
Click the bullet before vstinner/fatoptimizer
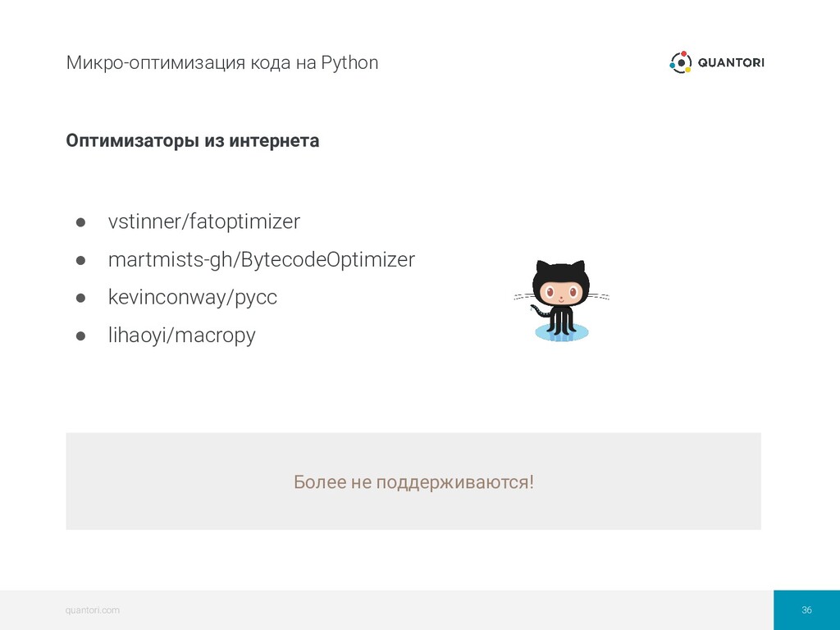[81, 221]
